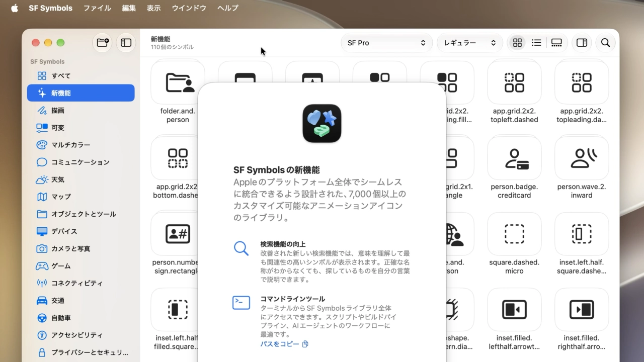The height and width of the screenshot is (362, 644).
Task: Open the 表示 menu
Action: click(x=154, y=8)
